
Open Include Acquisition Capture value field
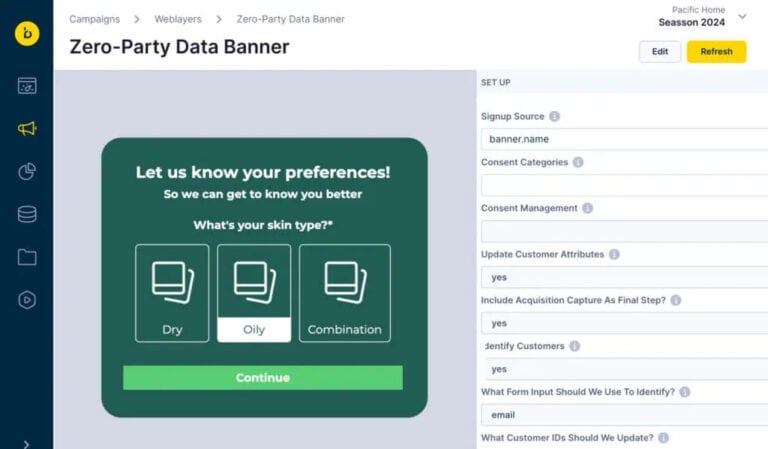pos(624,323)
